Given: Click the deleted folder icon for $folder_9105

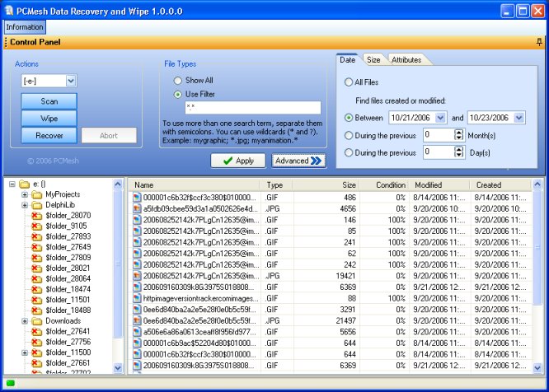Looking at the screenshot, I should click(36, 226).
